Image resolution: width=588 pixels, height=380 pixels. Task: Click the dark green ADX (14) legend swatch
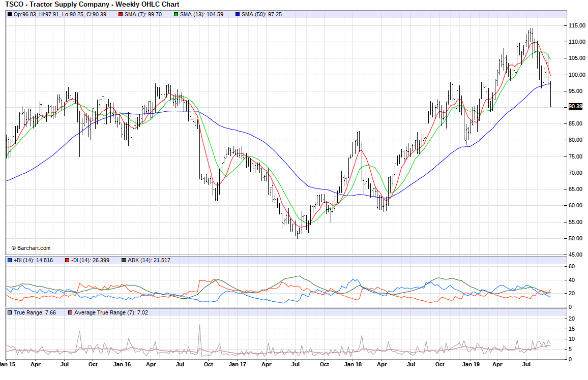(124, 260)
